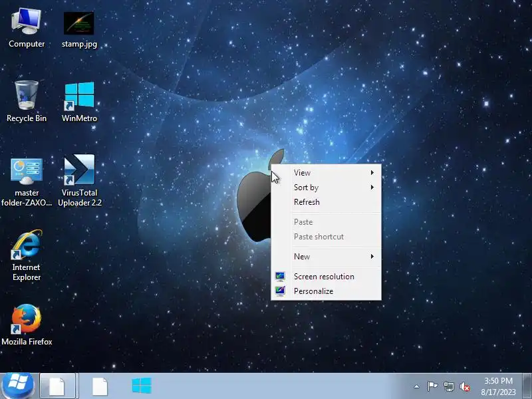The image size is (532, 399).
Task: Click the 'Mozilla Firefox' label text
Action: [x=27, y=342]
